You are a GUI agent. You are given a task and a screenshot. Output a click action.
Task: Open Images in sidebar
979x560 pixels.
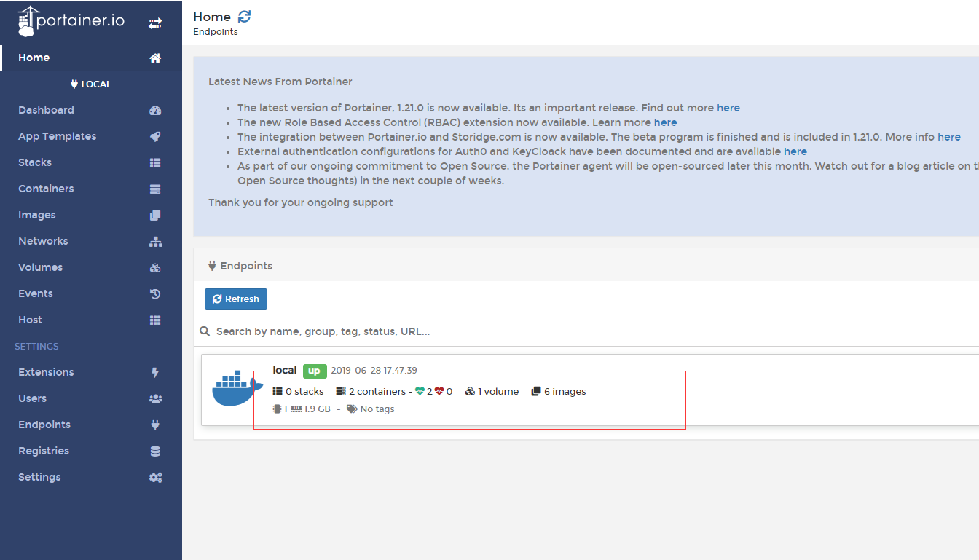pyautogui.click(x=91, y=216)
